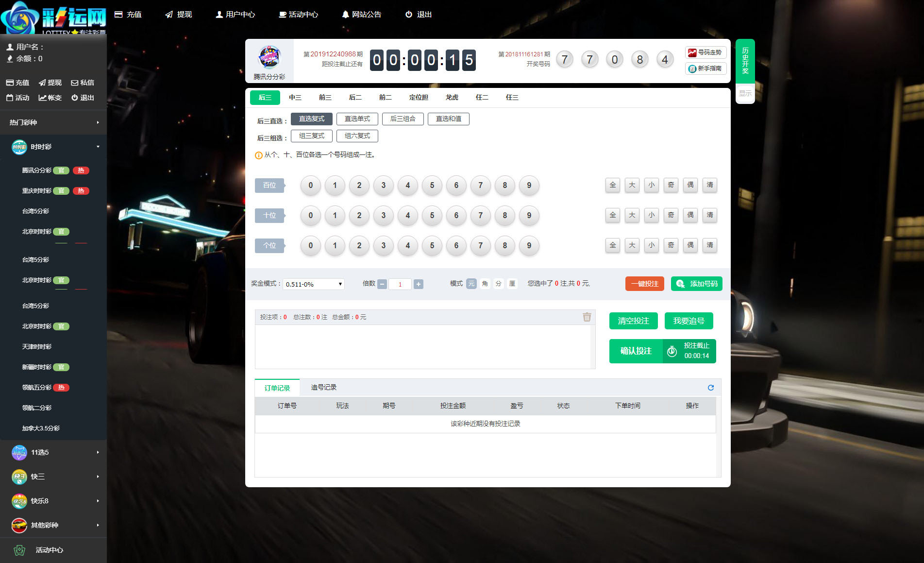Open 私信 messages in the sidebar
Image resolution: width=924 pixels, height=563 pixels.
[83, 83]
